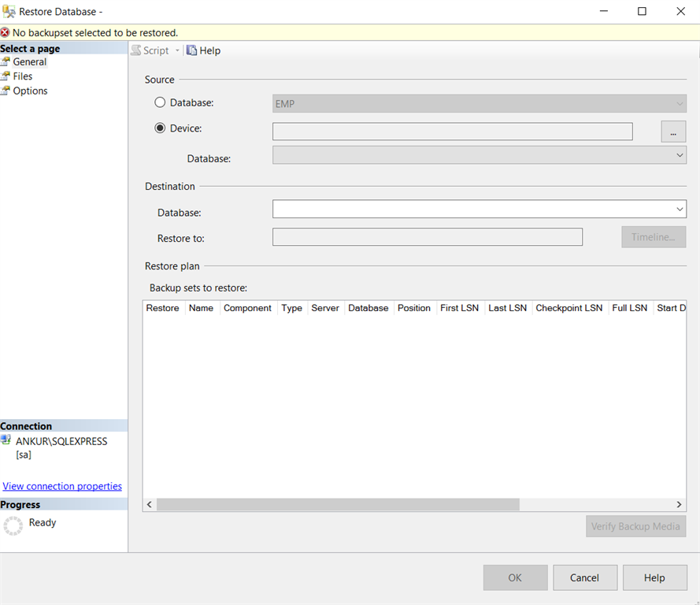Click the horizontal scrollbar right arrow
Viewport: 700px width, 605px height.
point(678,504)
